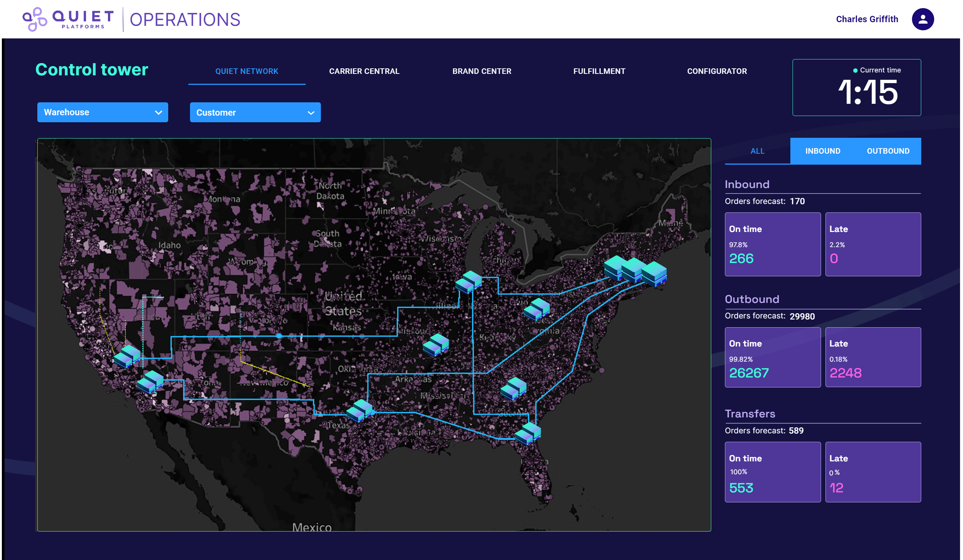The height and width of the screenshot is (560, 963).
Task: Select the warehouse icon near Chicago
Action: pos(468,282)
